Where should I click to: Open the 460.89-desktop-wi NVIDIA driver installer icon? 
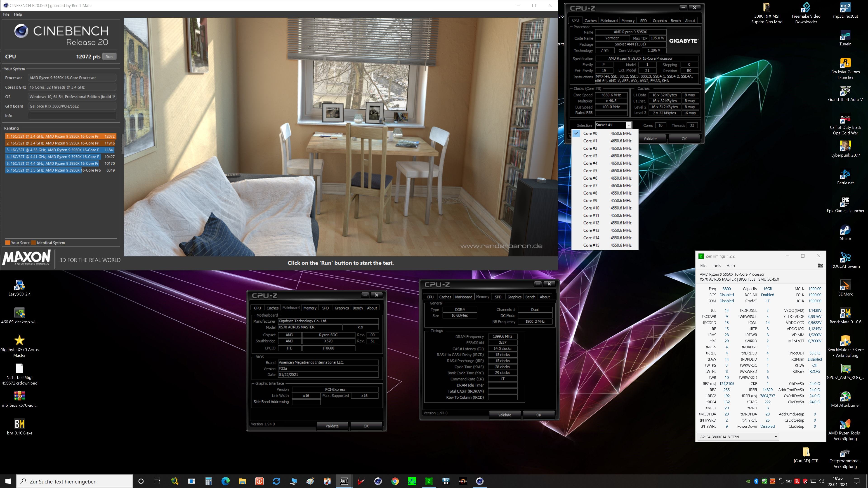(x=19, y=316)
